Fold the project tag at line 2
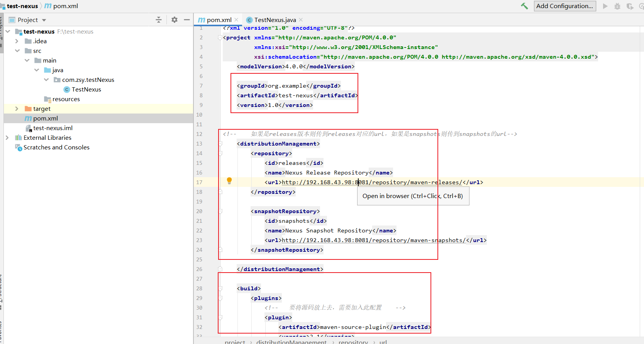Image resolution: width=644 pixels, height=344 pixels. (x=220, y=37)
